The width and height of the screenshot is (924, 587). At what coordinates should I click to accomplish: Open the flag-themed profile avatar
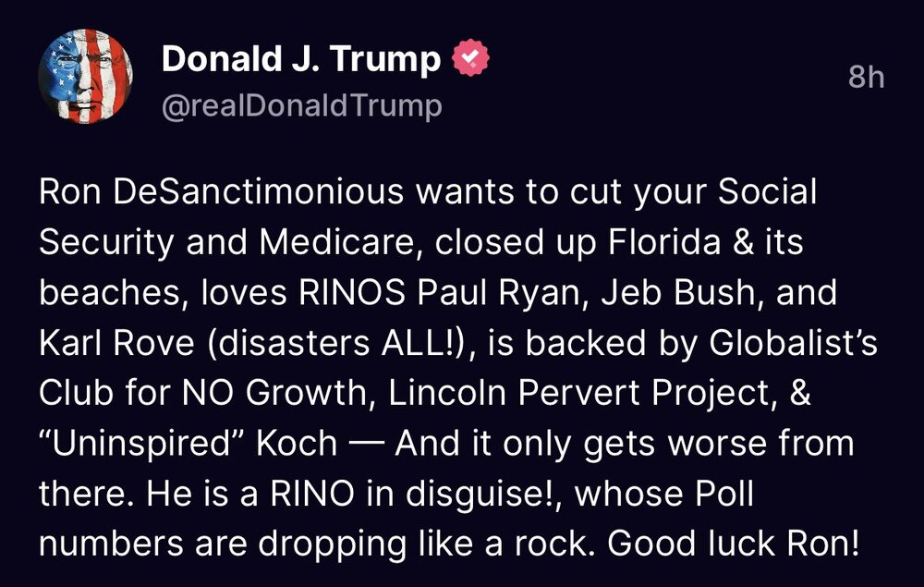tap(85, 82)
